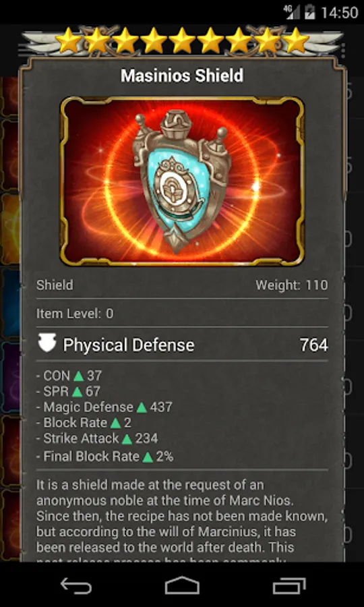Open the recent apps navigation icon
The height and width of the screenshot is (607, 364).
(289, 585)
